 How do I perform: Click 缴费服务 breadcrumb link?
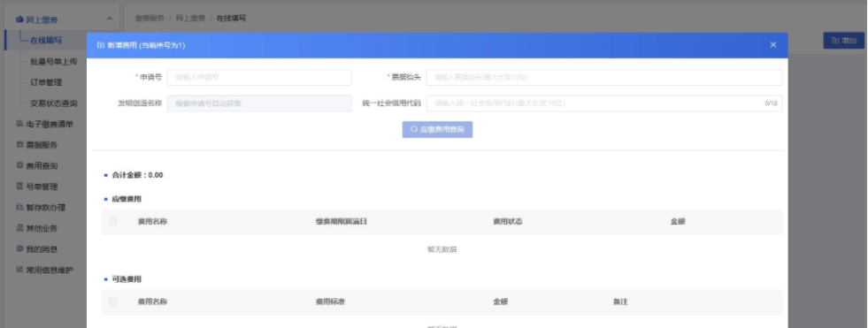pyautogui.click(x=150, y=19)
